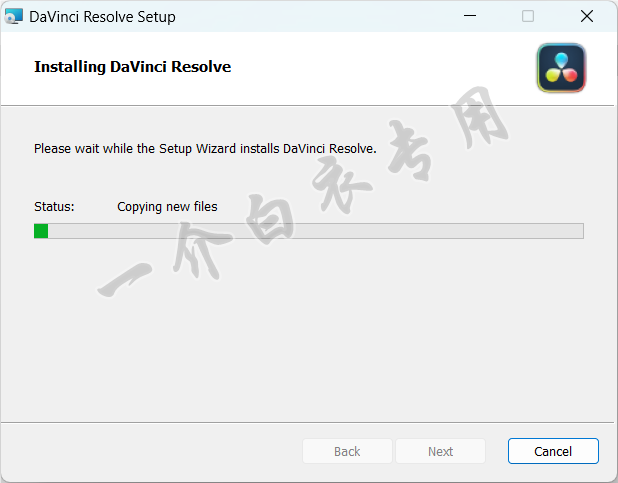Image resolution: width=618 pixels, height=483 pixels.
Task: Click the 'Status:' label
Action: coord(54,207)
